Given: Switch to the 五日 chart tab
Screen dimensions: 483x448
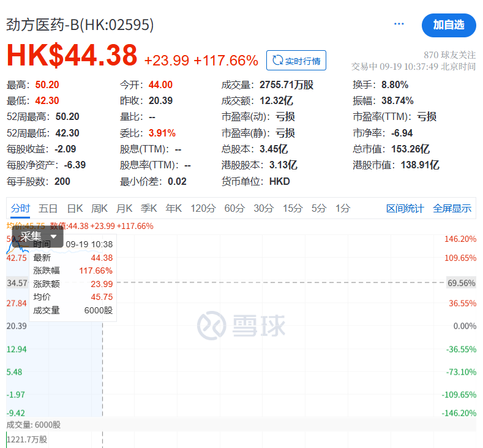Looking at the screenshot, I should pyautogui.click(x=48, y=209).
